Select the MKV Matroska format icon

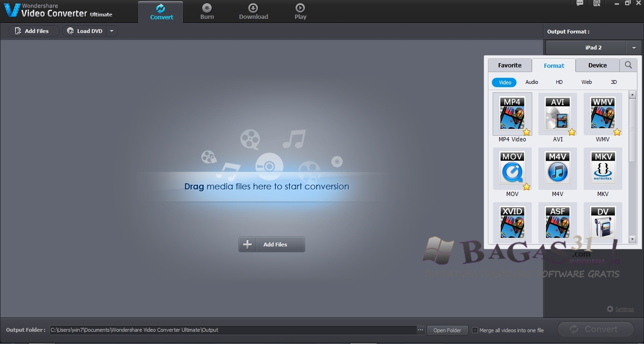coord(603,169)
